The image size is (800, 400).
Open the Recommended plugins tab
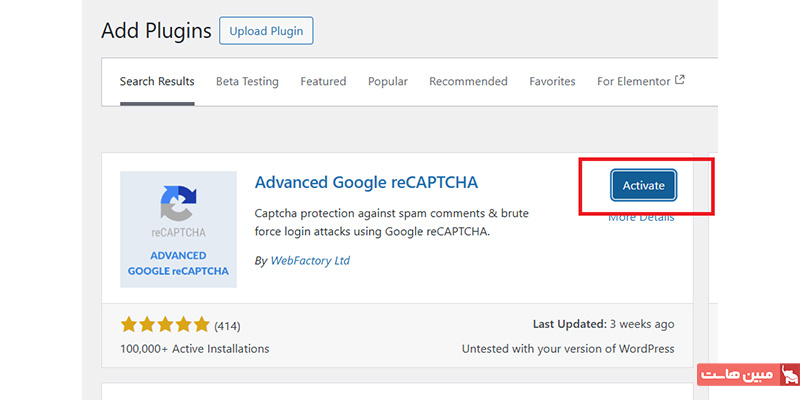[468, 82]
